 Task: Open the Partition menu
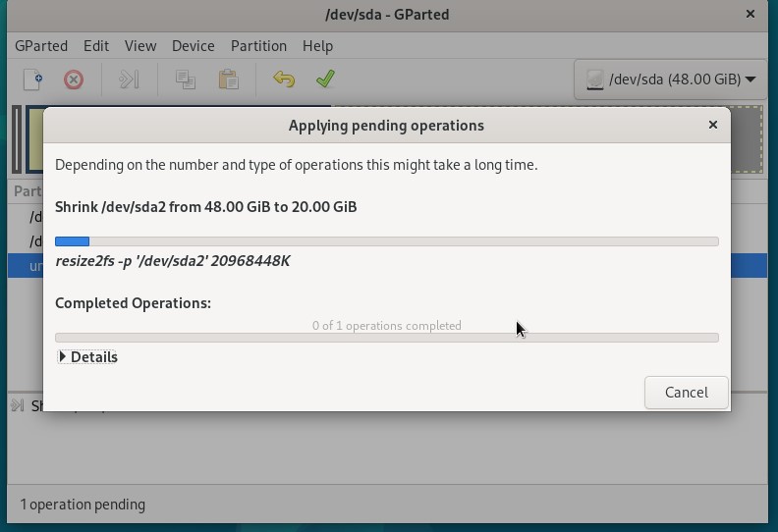pos(258,46)
